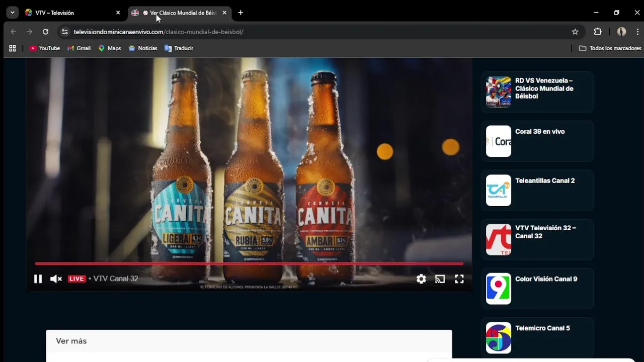Click the Teleantillas logo thumbnail
This screenshot has height=362, width=644.
(x=499, y=191)
